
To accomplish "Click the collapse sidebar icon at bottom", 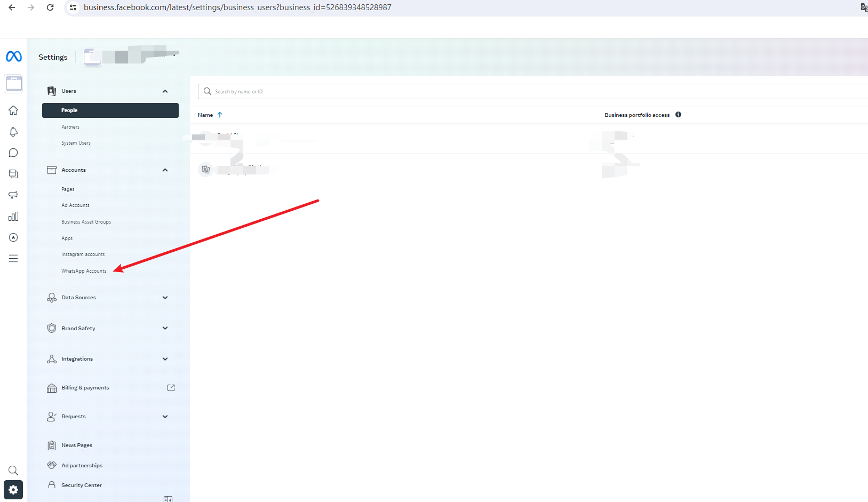I will pos(168,499).
